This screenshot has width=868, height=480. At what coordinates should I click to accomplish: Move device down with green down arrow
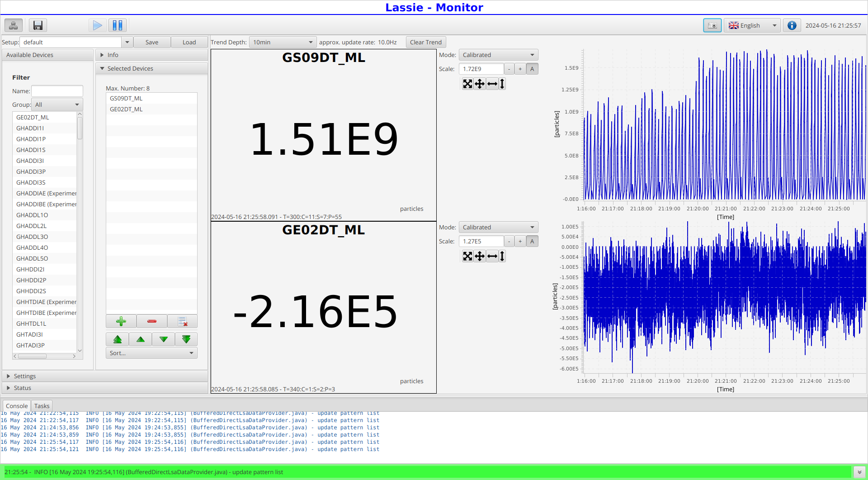[164, 339]
